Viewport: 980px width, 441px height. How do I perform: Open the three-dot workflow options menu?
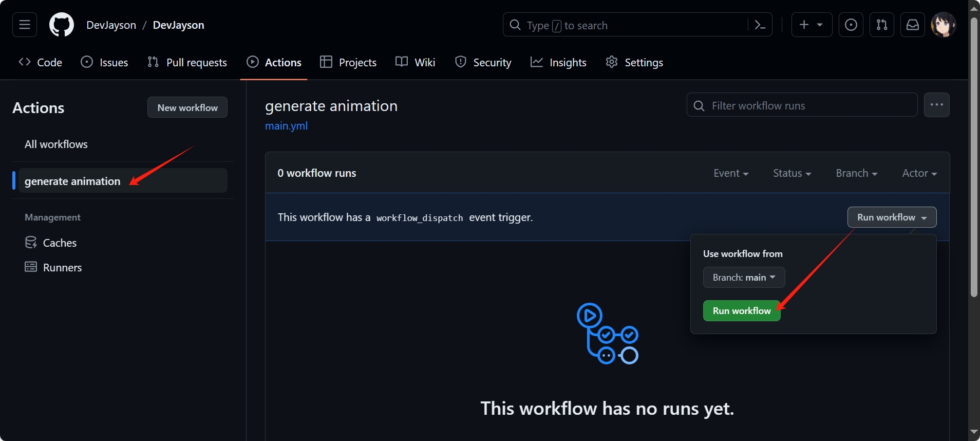pyautogui.click(x=937, y=105)
